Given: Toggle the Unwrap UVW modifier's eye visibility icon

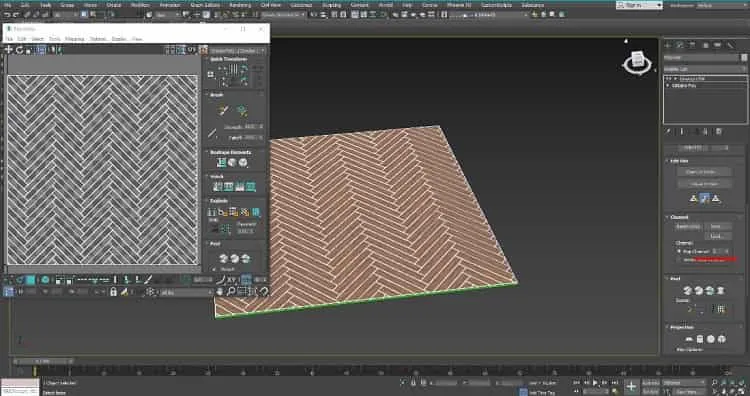Looking at the screenshot, I should (668, 78).
